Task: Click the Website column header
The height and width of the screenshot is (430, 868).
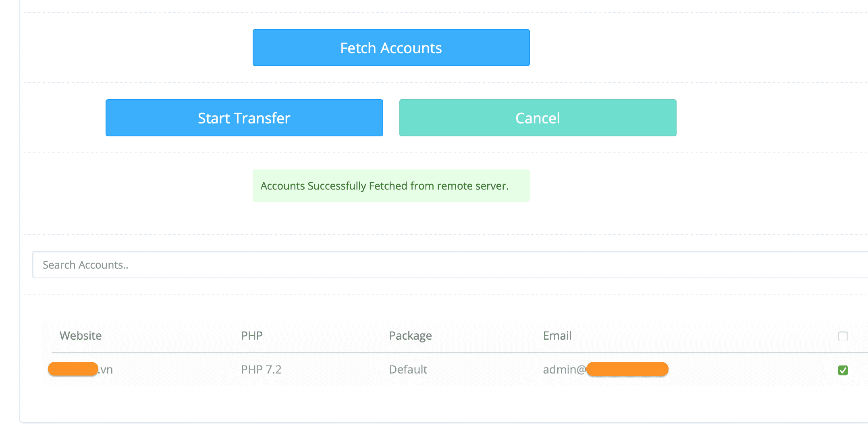Action: click(81, 336)
